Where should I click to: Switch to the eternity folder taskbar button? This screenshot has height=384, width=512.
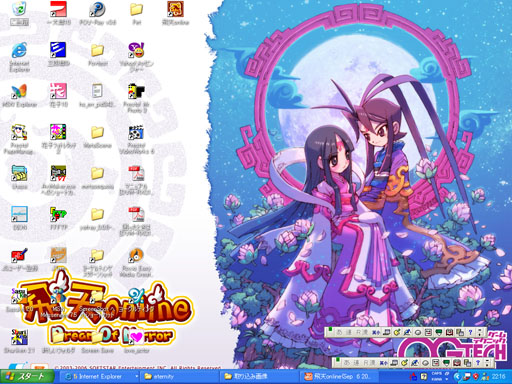tap(180, 377)
